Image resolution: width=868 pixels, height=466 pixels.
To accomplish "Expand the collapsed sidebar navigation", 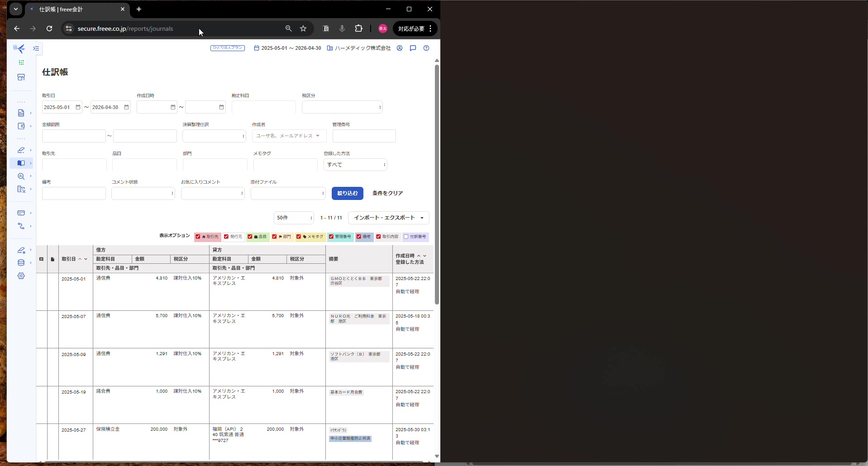I will 36,48.
